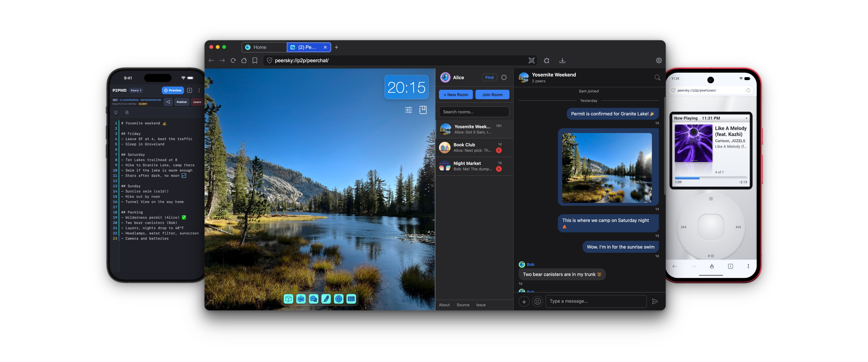
Task: Open browser settings gear at top right
Action: click(659, 60)
